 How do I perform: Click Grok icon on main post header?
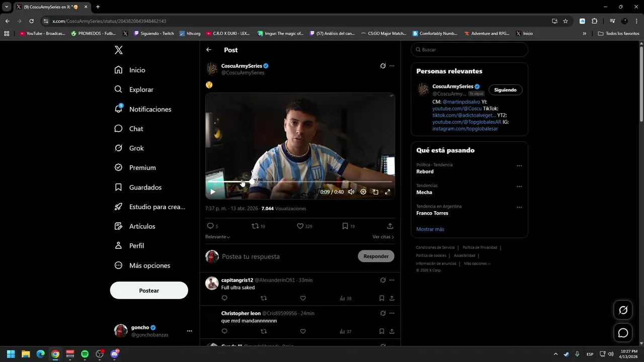point(383,66)
